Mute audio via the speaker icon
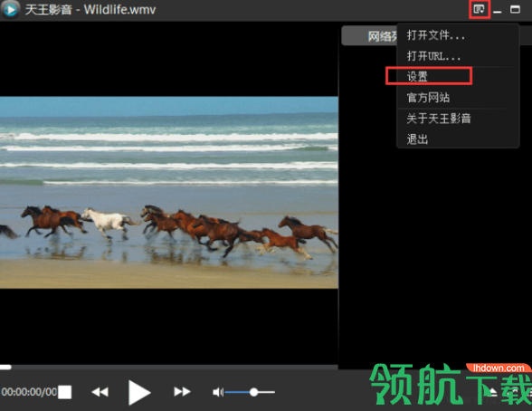Image resolution: width=532 pixels, height=411 pixels. coord(218,392)
